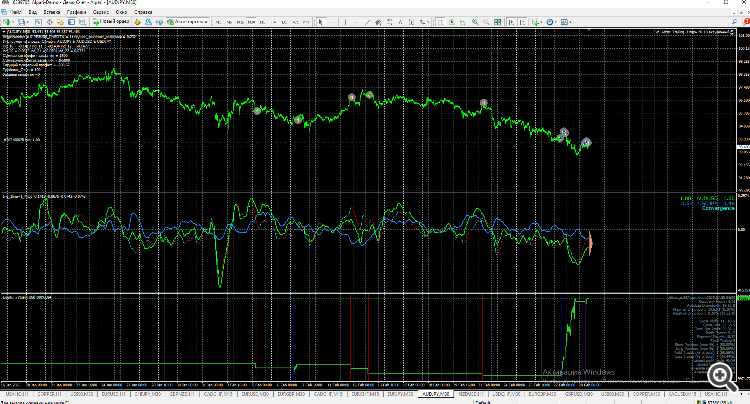Open the Вставка menu
The image size is (750, 404).
[52, 12]
